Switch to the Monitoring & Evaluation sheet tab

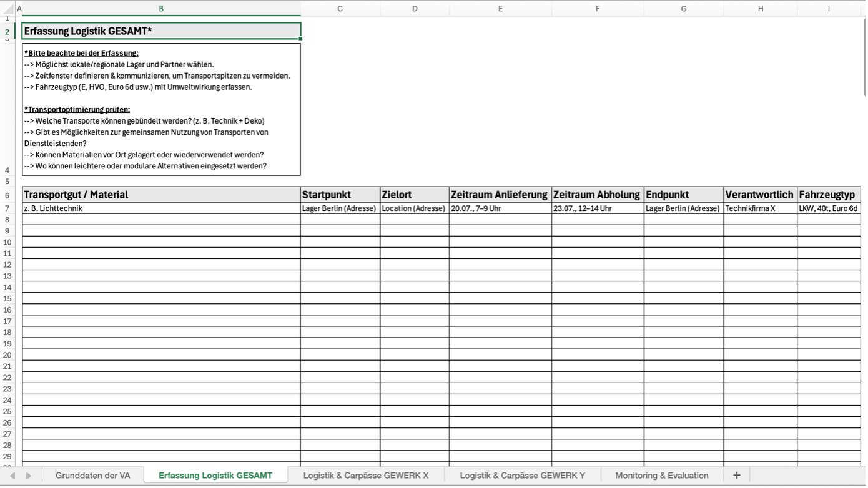(x=662, y=476)
